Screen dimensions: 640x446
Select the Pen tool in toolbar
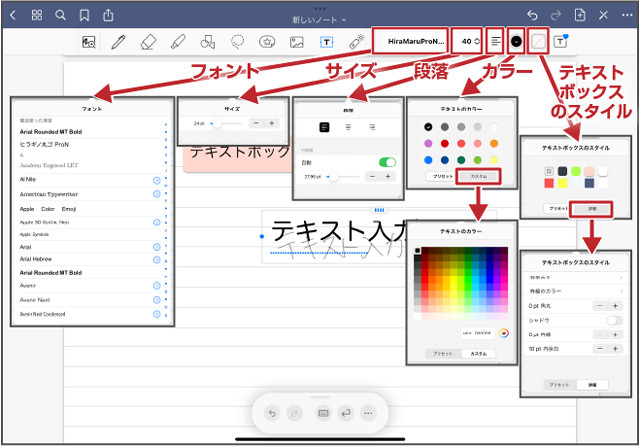pos(118,42)
